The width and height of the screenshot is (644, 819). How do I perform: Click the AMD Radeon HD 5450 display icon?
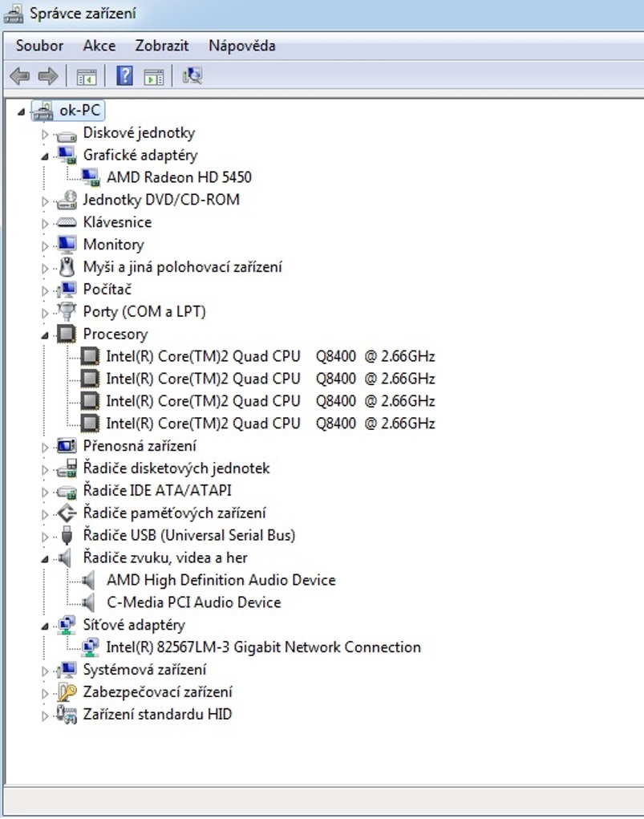(x=91, y=177)
